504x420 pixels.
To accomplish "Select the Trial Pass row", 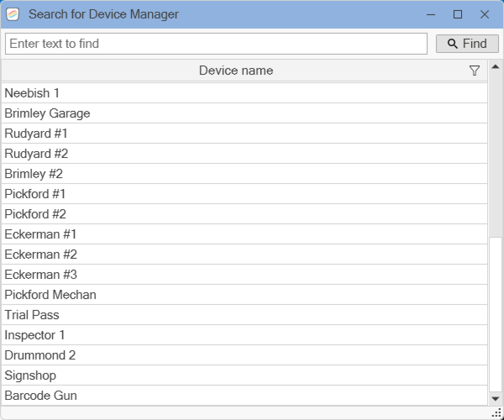I will [244, 315].
